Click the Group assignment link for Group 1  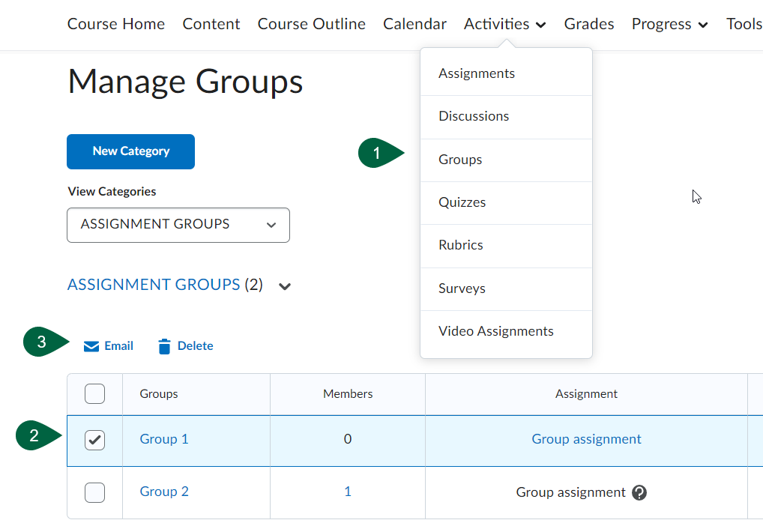coord(586,439)
